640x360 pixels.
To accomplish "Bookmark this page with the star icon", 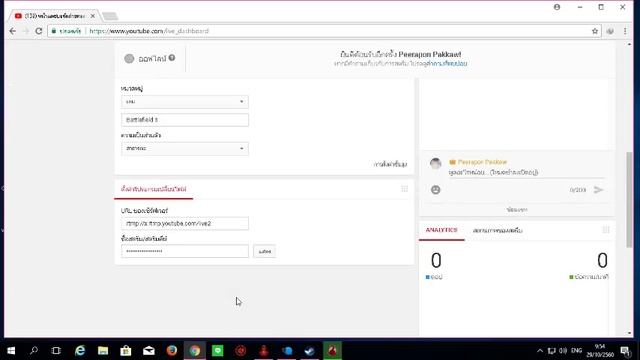I will pyautogui.click(x=595, y=31).
